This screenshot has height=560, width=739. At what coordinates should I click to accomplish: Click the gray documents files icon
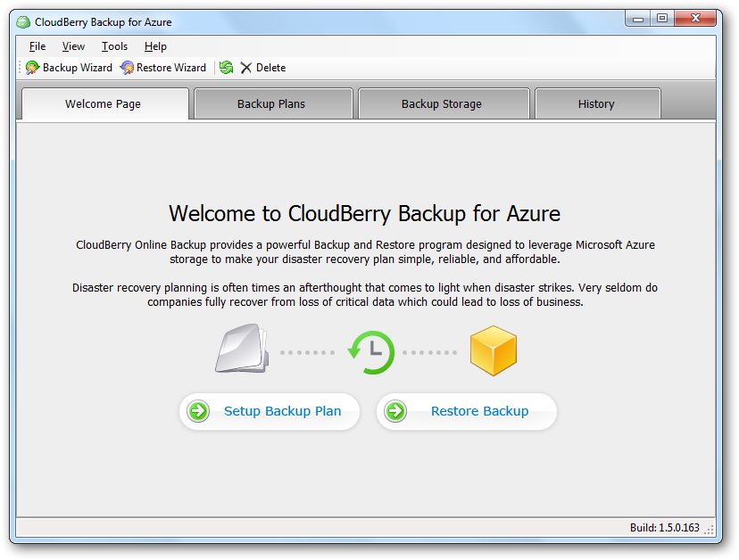[x=242, y=349]
